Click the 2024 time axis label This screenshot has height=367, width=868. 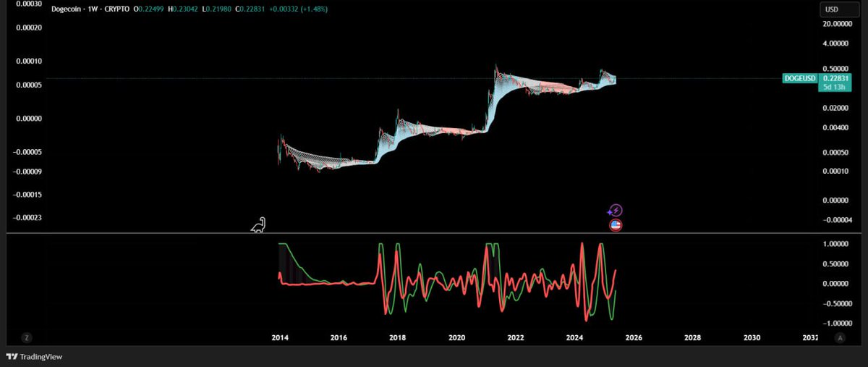(x=574, y=337)
